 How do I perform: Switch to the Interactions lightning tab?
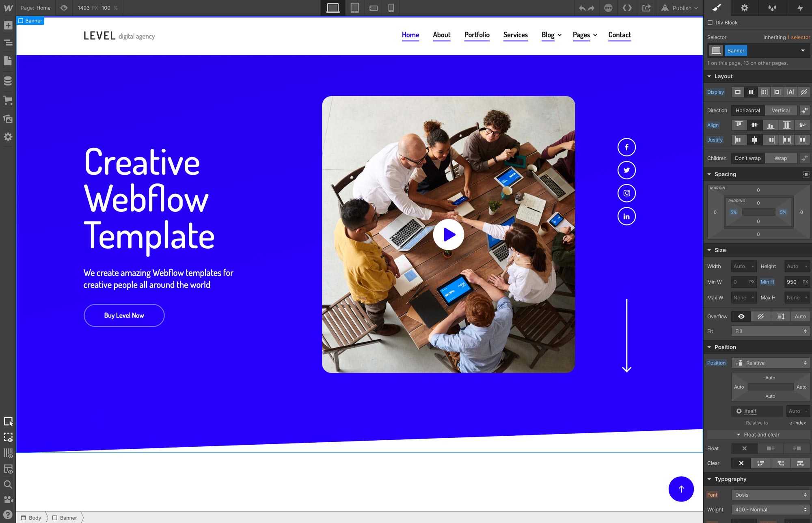click(x=800, y=8)
